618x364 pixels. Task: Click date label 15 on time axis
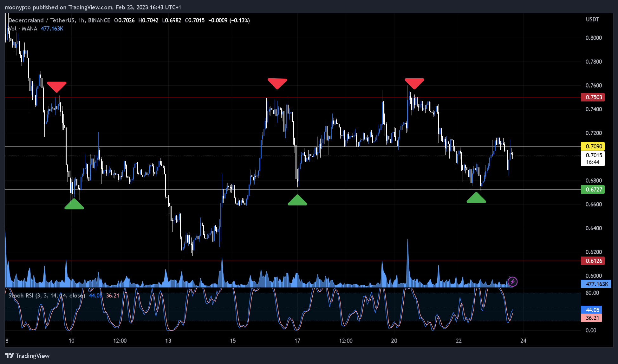pyautogui.click(x=233, y=341)
